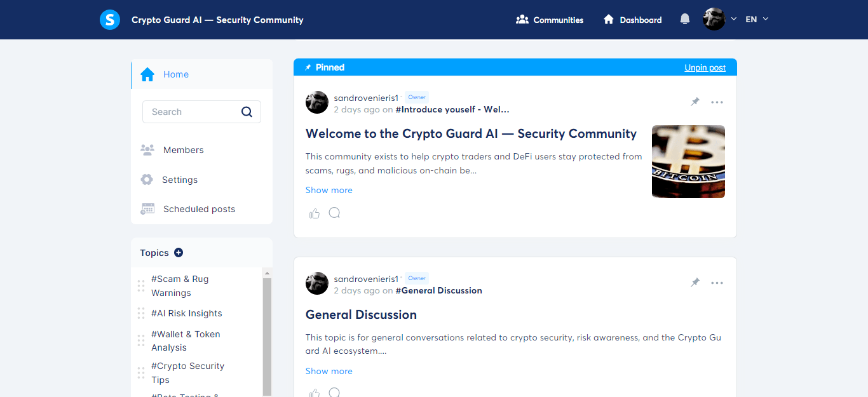Click the search magnifier icon
This screenshot has width=868, height=397.
pyautogui.click(x=247, y=112)
